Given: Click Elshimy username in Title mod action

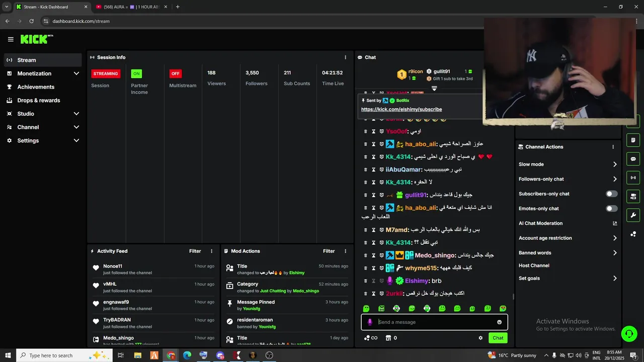Looking at the screenshot, I should 297,273.
